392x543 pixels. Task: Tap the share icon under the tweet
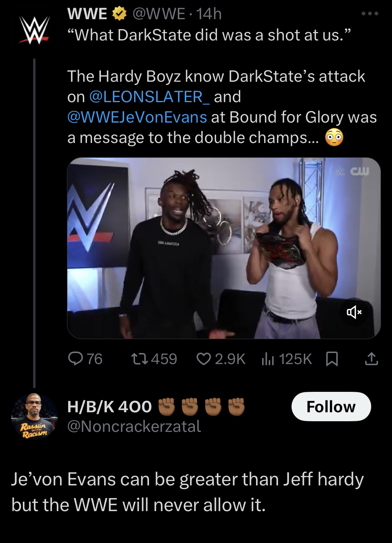371,359
